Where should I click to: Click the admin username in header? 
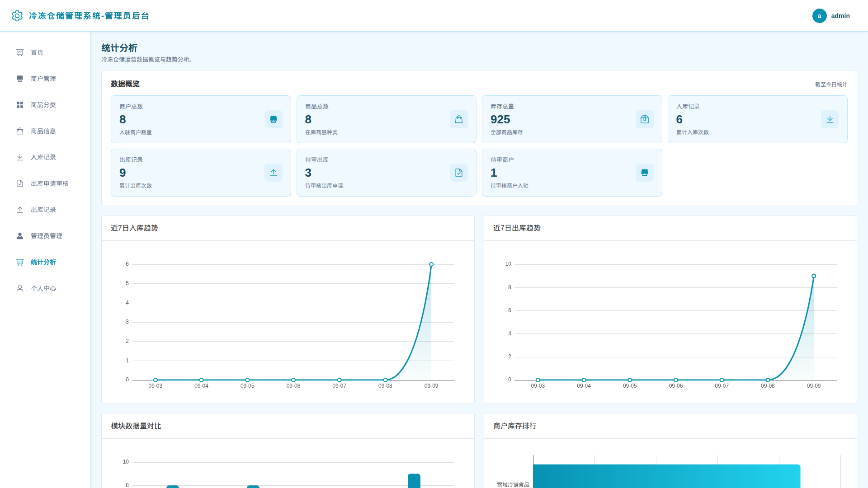[x=840, y=16]
